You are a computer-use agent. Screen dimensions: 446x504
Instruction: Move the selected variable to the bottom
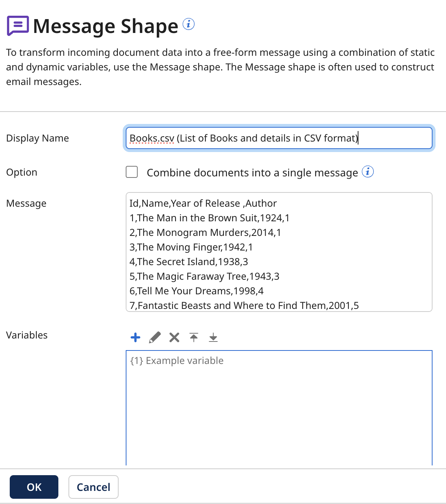tap(213, 337)
